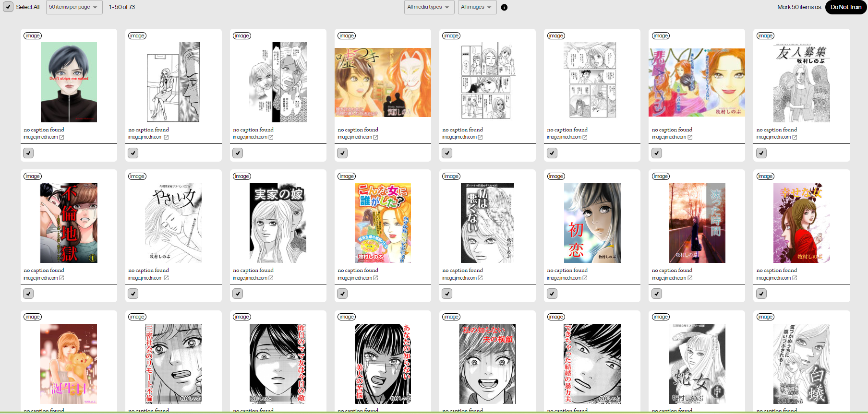Open external link icon on 不倫地獄 card

click(x=61, y=278)
